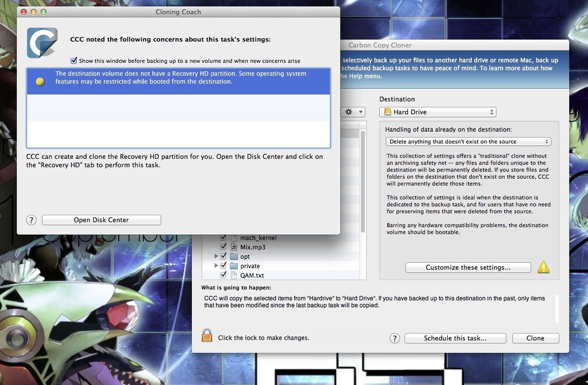The height and width of the screenshot is (385, 588).
Task: Click the QAM.txt document icon
Action: pyautogui.click(x=234, y=275)
